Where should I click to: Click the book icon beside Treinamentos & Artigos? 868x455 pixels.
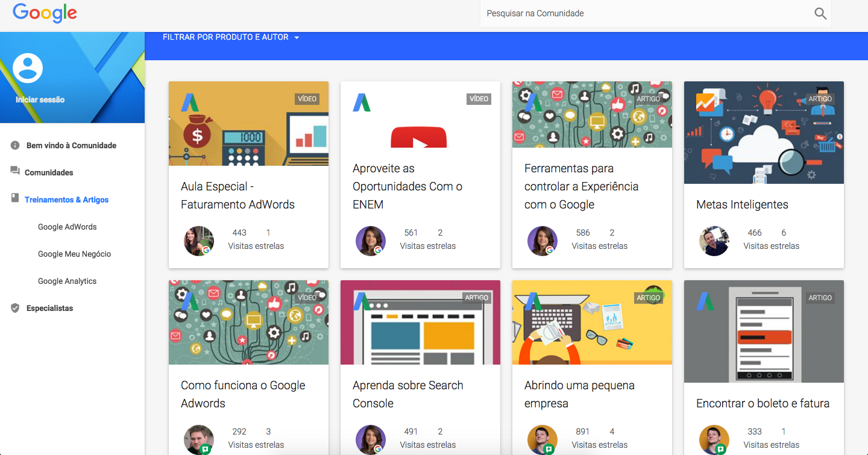coord(15,198)
